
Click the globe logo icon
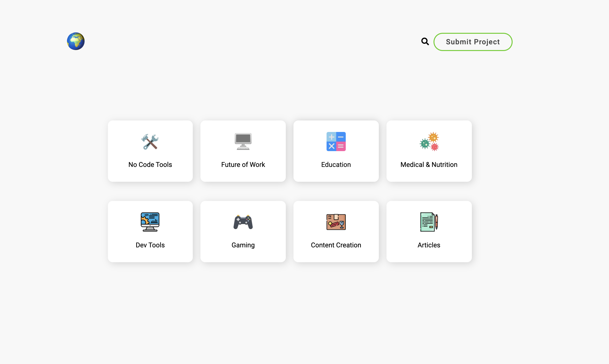(76, 41)
